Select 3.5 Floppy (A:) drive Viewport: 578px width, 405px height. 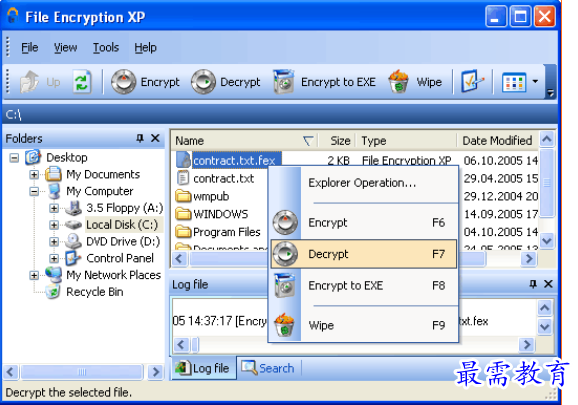[124, 208]
